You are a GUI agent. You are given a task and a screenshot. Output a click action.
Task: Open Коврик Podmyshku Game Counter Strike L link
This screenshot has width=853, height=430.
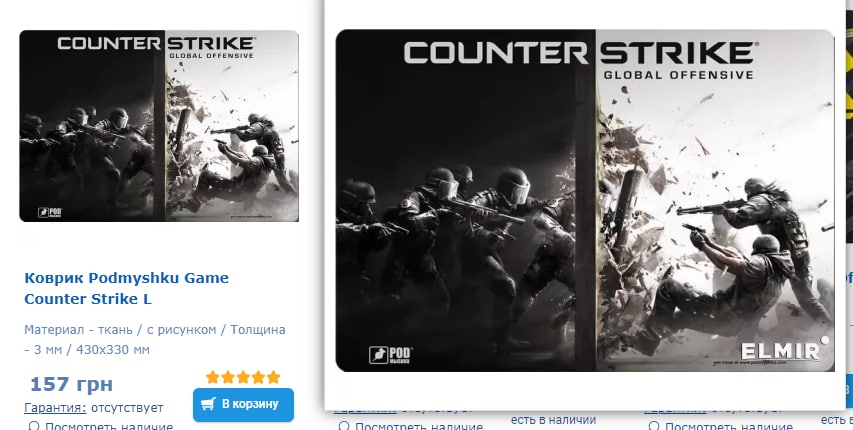[x=127, y=288]
